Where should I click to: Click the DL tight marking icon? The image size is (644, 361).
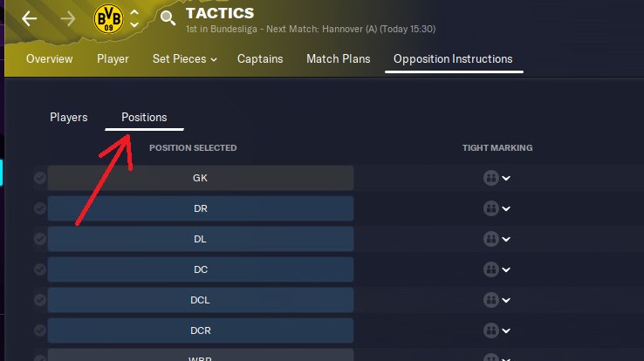tap(490, 239)
